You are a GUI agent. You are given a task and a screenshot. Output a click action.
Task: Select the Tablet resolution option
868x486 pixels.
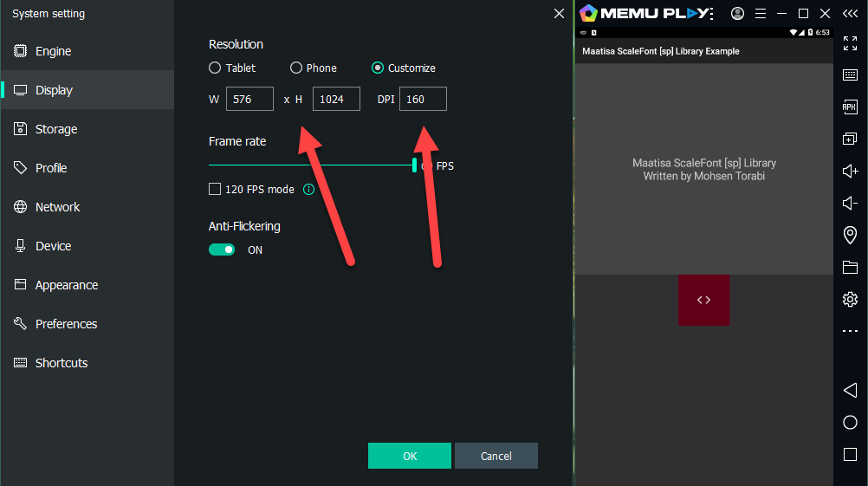pyautogui.click(x=215, y=68)
